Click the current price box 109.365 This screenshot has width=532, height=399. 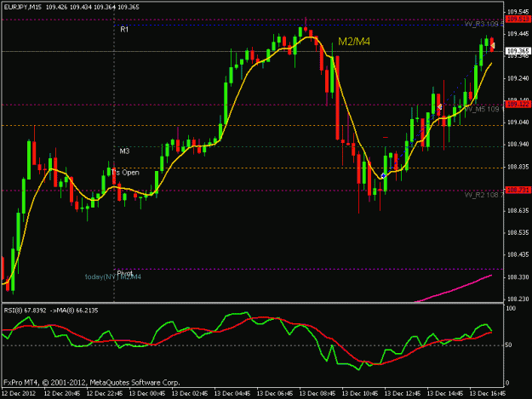(x=518, y=51)
